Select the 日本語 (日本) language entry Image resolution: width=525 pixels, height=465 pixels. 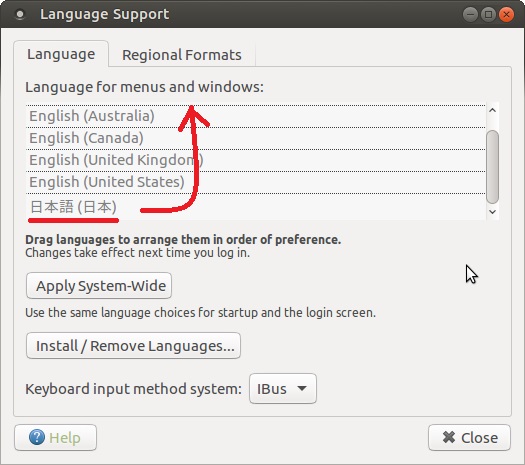point(255,207)
